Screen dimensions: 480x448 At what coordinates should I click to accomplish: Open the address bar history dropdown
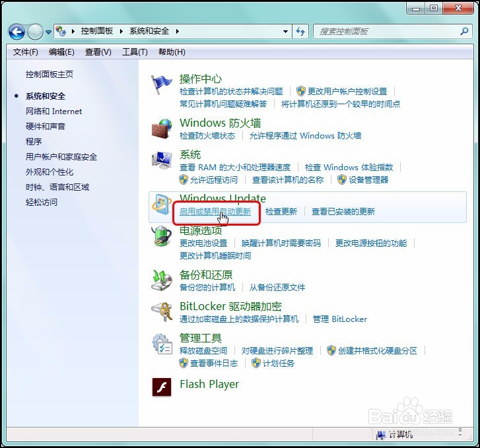(x=285, y=31)
